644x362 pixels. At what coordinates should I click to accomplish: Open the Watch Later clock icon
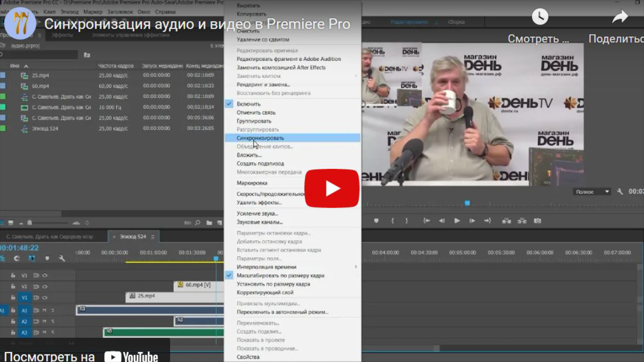[539, 17]
